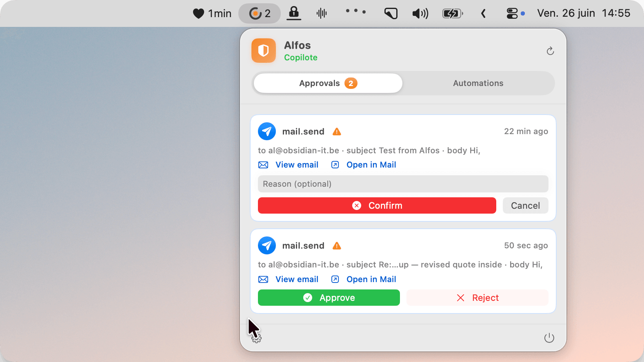Click paper plane icon of 50 sec ago request

pos(267,245)
